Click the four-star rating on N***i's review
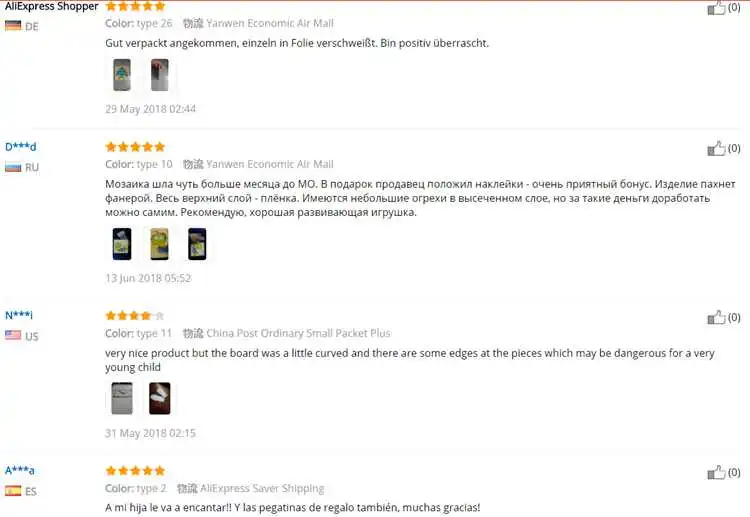This screenshot has height=517, width=750. 135,316
